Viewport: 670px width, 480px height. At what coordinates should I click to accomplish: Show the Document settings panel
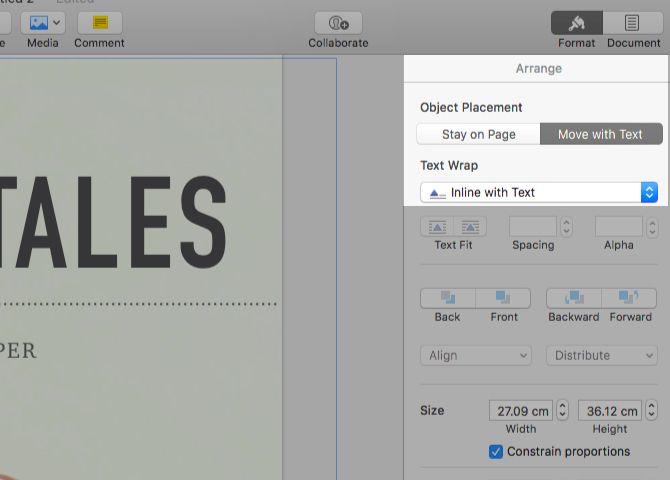632,23
